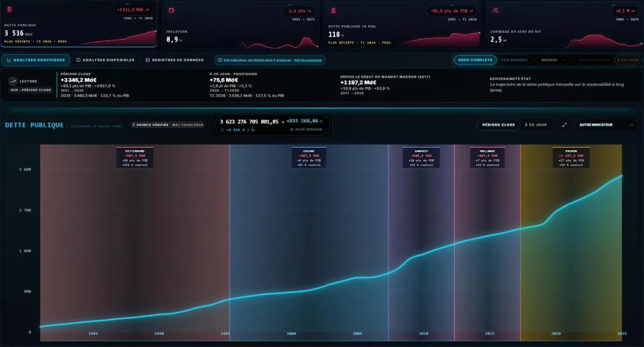Click the live debt counter 3 623 276 705 801,85
Viewport: 644px width, 347px height.
click(250, 121)
